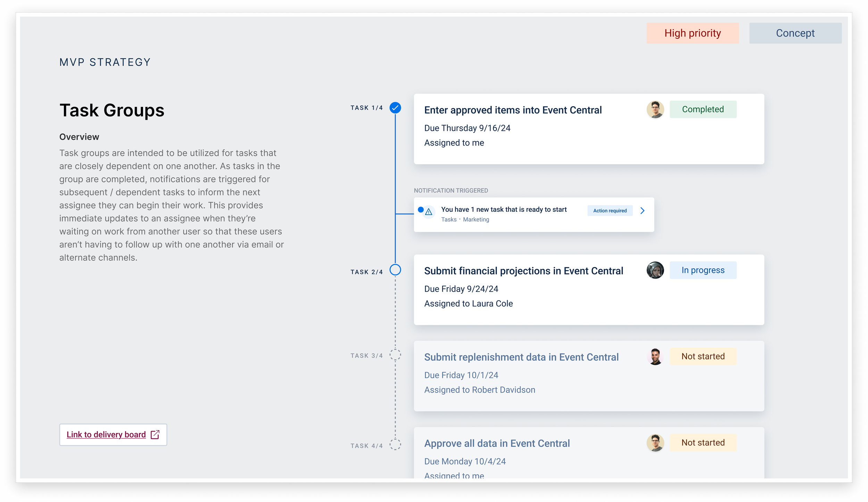868x502 pixels.
Task: Open the Link to delivery board
Action: 106,435
